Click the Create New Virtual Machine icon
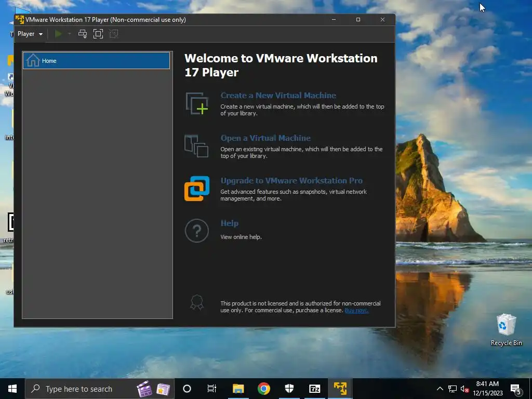Screen dimensions: 532x399 tap(197, 103)
